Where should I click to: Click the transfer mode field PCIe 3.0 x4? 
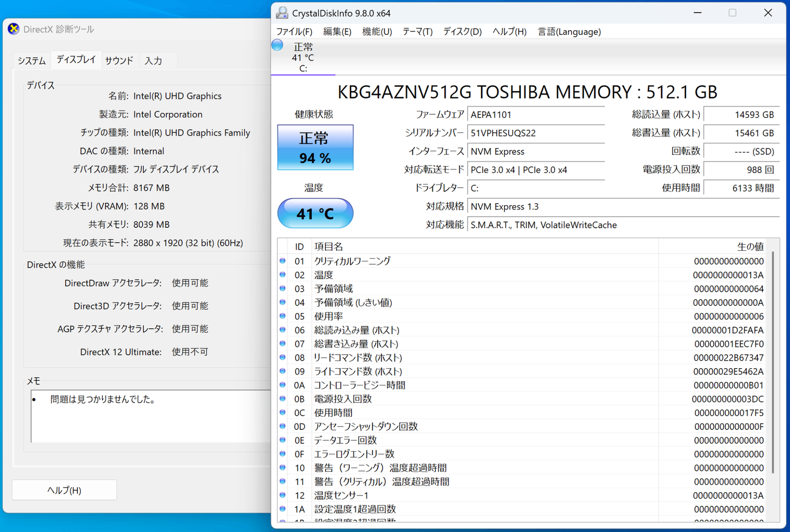[536, 170]
